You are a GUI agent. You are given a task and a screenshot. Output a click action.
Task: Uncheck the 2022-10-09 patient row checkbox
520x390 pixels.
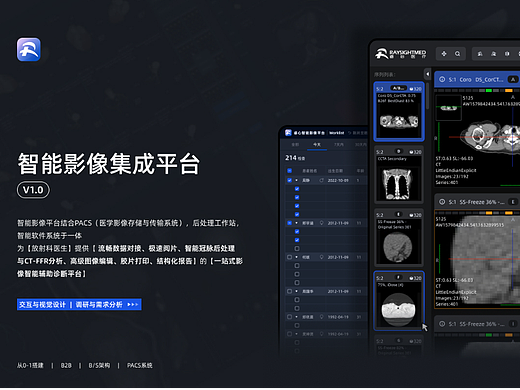point(289,180)
